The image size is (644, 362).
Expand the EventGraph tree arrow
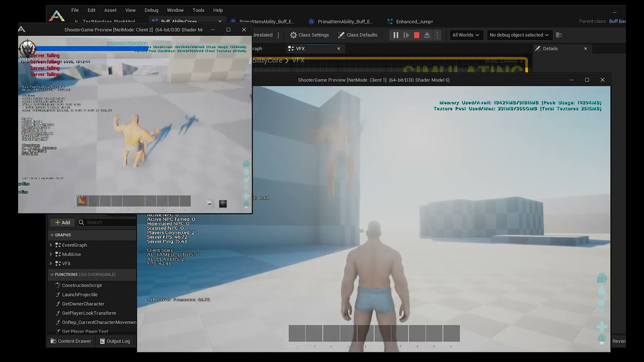pos(51,245)
